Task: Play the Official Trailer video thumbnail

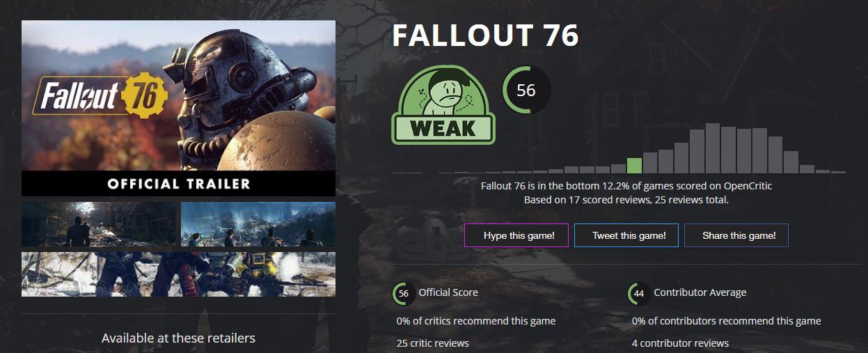Action: [178, 108]
